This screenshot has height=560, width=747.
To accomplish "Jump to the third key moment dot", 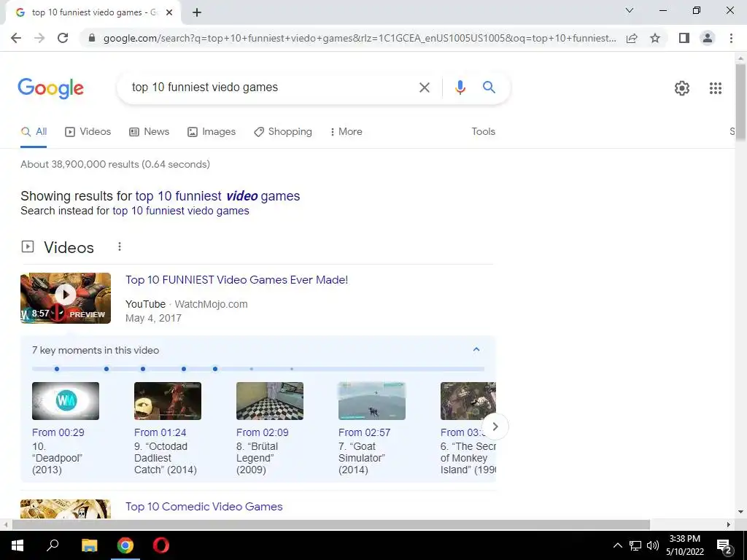I will (143, 369).
